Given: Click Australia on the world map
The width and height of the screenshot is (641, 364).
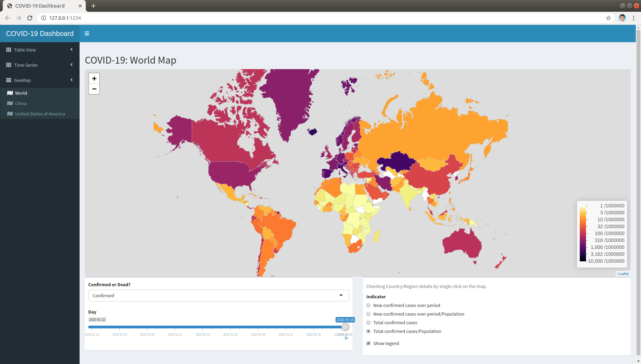Looking at the screenshot, I should point(462,244).
